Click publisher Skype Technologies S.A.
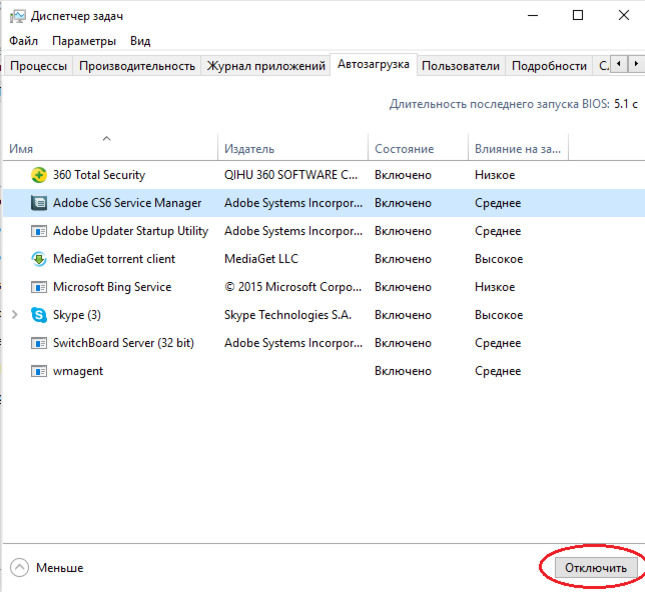 (x=288, y=315)
